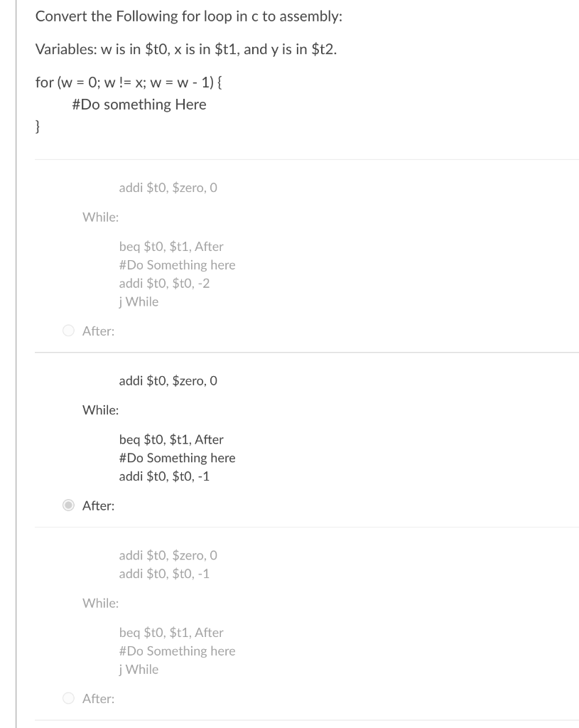Click the 'After:' label in the first option
The height and width of the screenshot is (728, 579).
click(98, 331)
